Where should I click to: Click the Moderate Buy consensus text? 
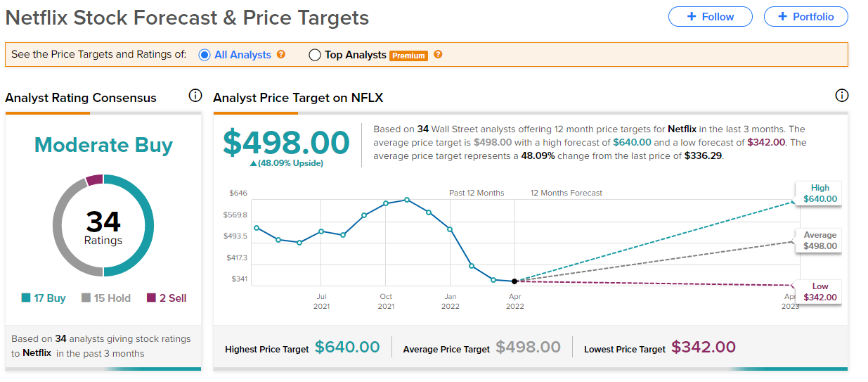103,145
